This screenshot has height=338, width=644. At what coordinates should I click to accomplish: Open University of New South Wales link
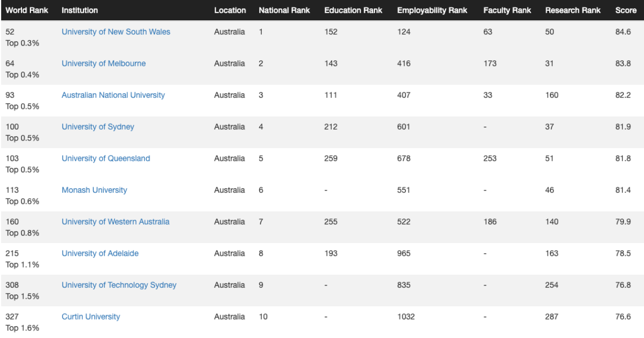click(x=116, y=32)
